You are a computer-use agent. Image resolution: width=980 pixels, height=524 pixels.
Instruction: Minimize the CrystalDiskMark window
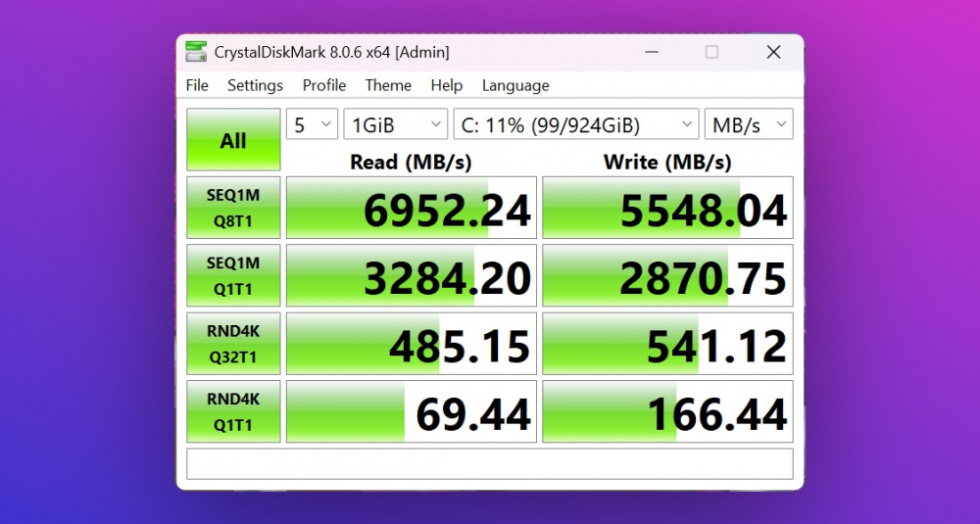click(x=652, y=53)
